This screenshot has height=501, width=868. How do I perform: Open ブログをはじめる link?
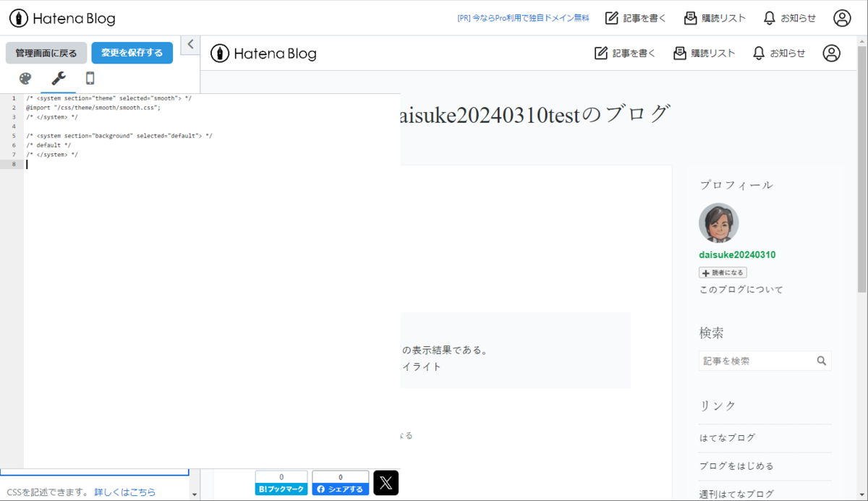[x=736, y=466]
